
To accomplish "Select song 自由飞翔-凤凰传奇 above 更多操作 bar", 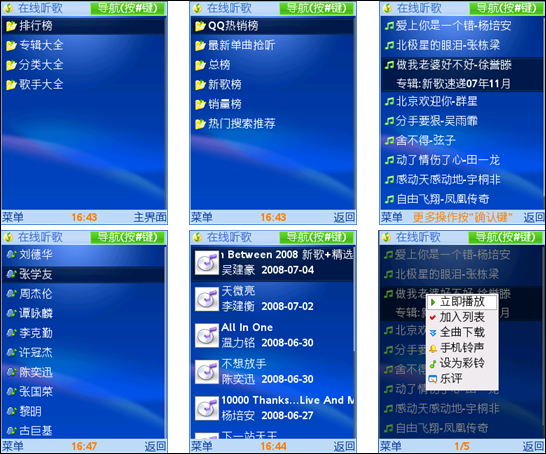I will tap(462, 199).
